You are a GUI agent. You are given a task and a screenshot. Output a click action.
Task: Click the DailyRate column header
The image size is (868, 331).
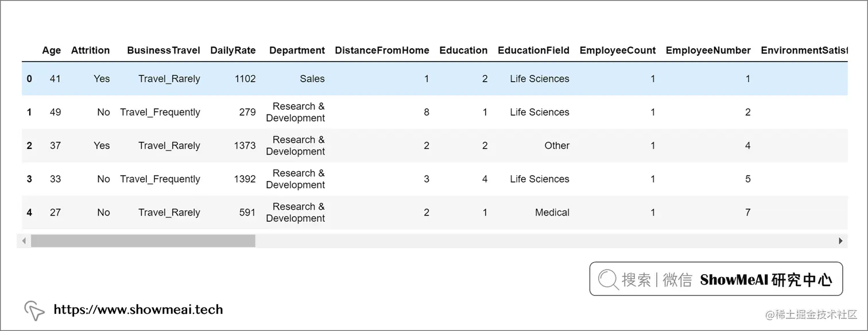(x=232, y=51)
